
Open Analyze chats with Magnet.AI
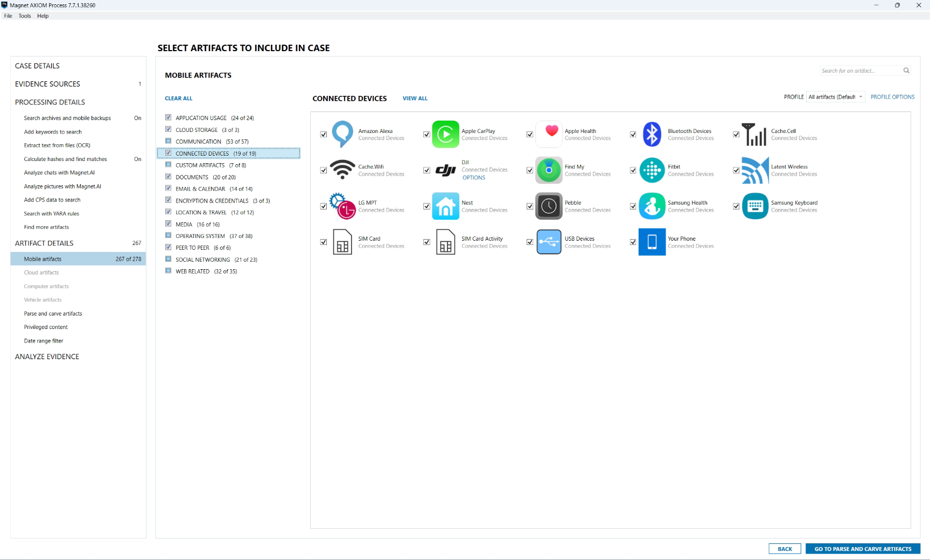point(59,173)
